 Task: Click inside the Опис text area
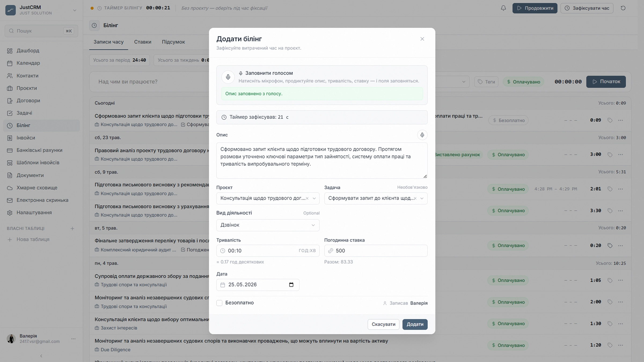coord(322,161)
